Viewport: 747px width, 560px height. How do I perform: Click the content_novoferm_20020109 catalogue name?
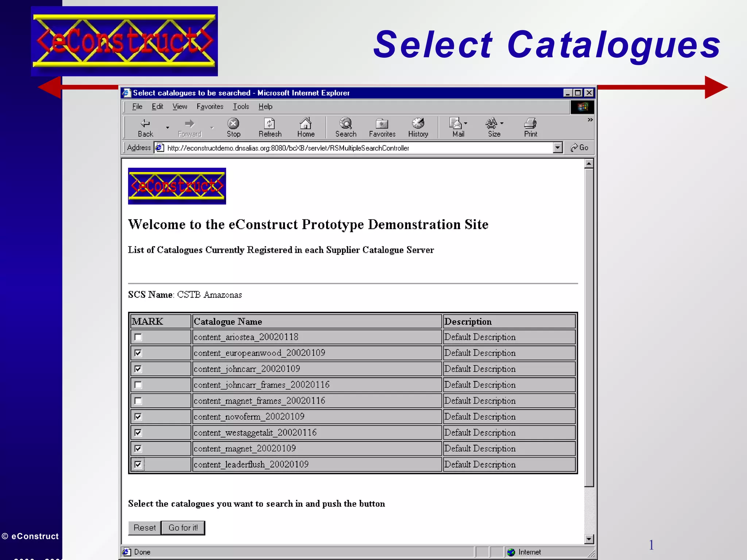(249, 417)
